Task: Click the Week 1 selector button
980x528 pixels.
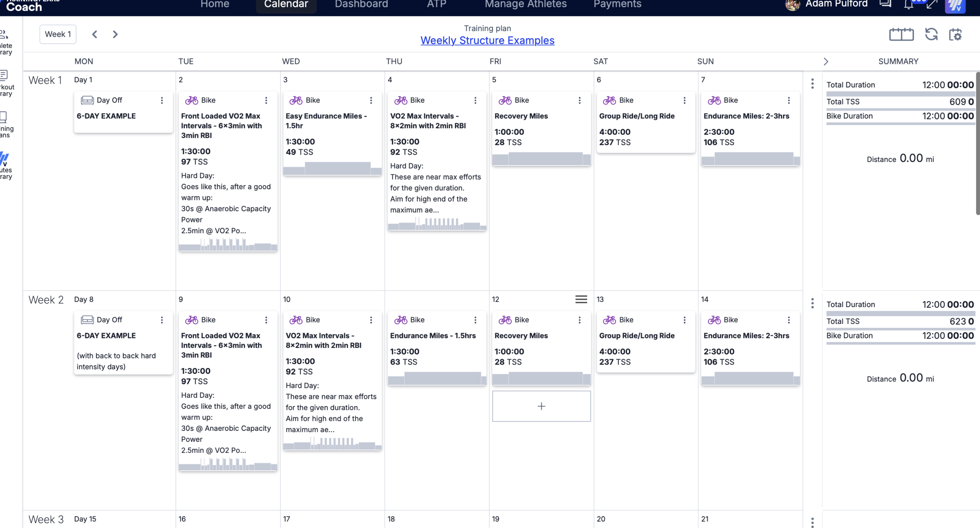Action: [58, 34]
